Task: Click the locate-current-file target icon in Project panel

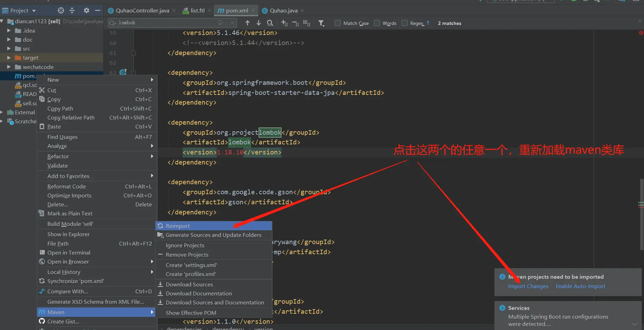Action: 61,10
